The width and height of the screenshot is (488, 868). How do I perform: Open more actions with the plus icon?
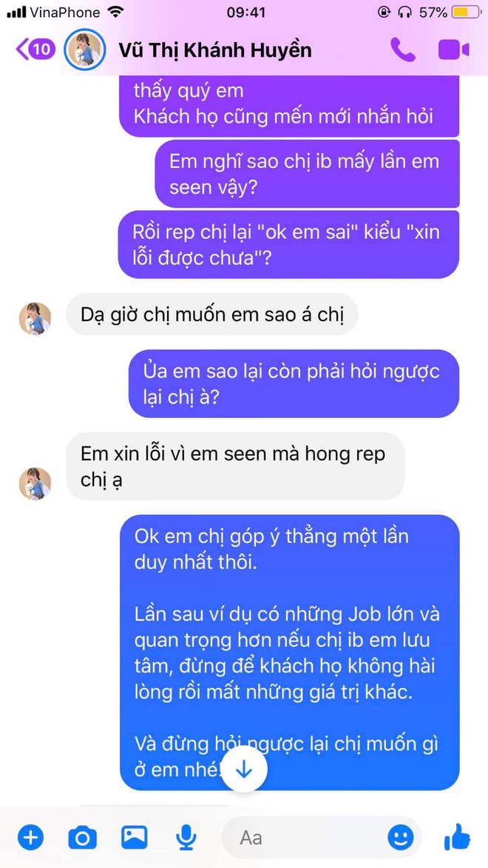click(x=30, y=838)
